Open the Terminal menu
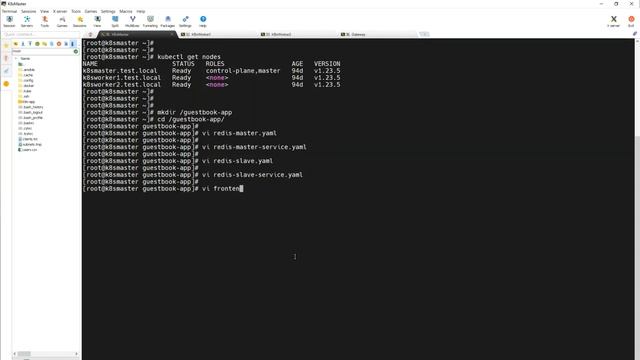Image resolution: width=640 pixels, height=360 pixels. tap(9, 11)
